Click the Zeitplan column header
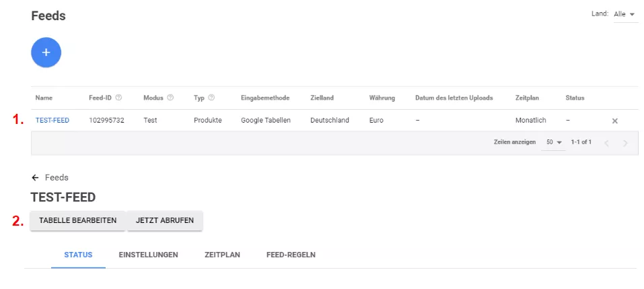This screenshot has width=644, height=289. coord(527,98)
